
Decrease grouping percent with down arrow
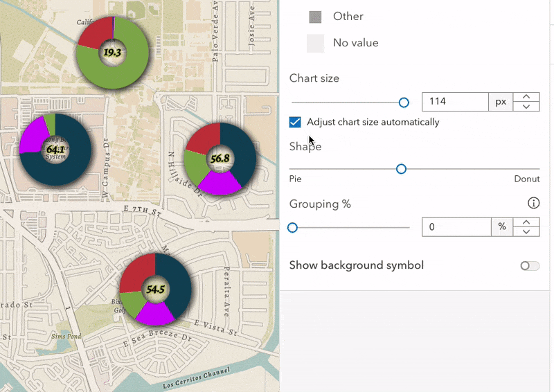(x=526, y=232)
